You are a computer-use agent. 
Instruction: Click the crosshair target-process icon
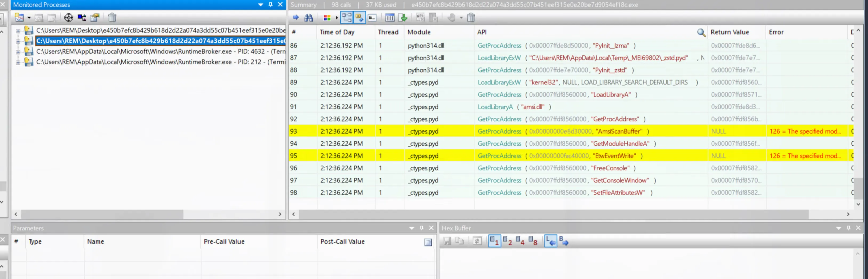pyautogui.click(x=69, y=18)
